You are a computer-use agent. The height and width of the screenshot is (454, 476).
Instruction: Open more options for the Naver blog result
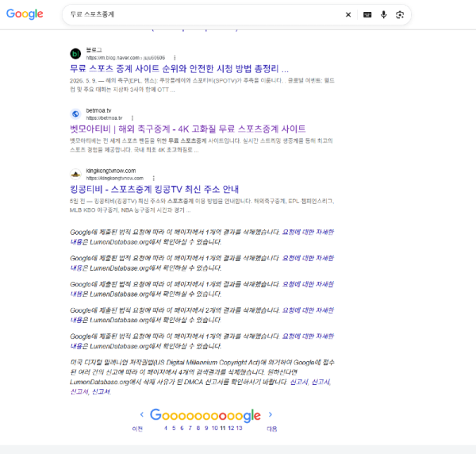(x=175, y=58)
